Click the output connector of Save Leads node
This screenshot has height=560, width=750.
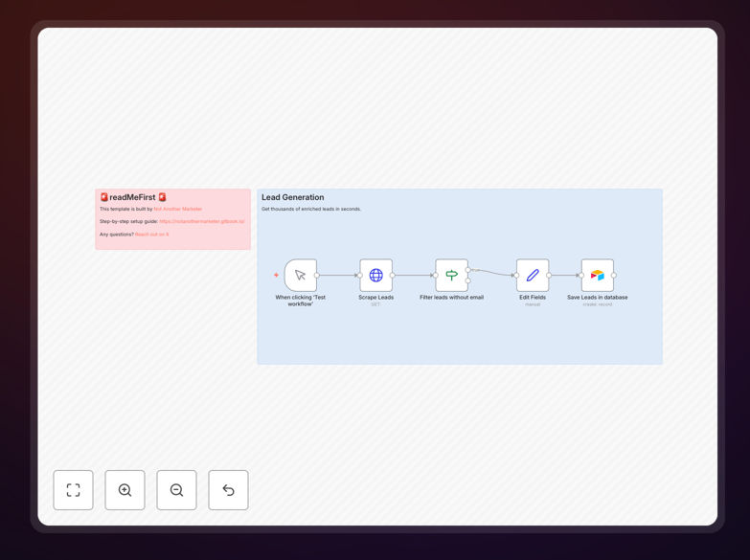(614, 275)
